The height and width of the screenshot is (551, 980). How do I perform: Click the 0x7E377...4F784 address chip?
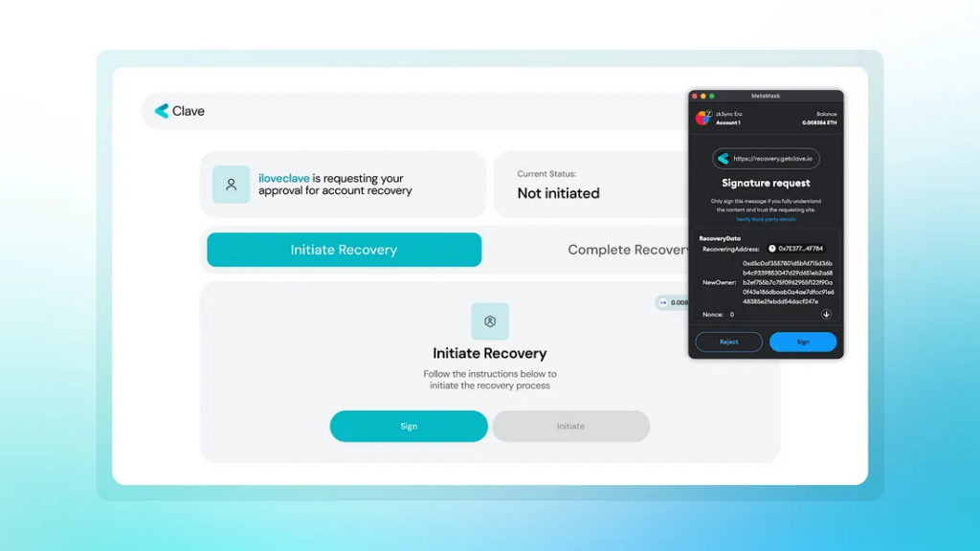[x=796, y=249]
